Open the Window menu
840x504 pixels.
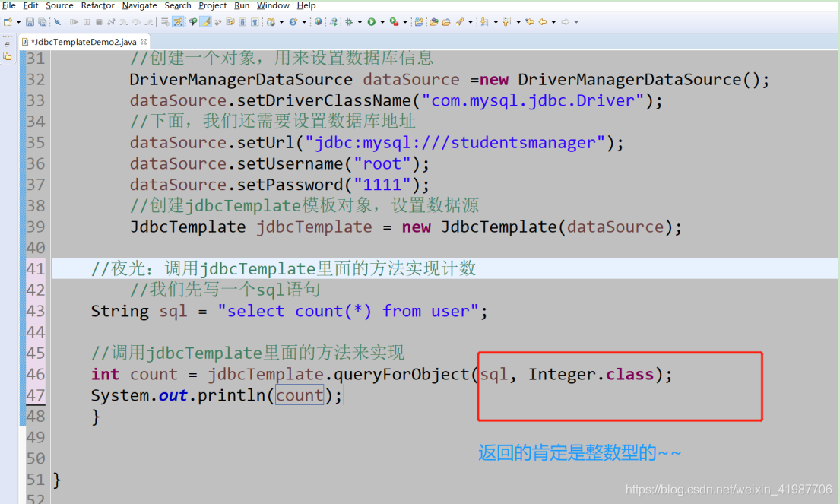tap(273, 5)
